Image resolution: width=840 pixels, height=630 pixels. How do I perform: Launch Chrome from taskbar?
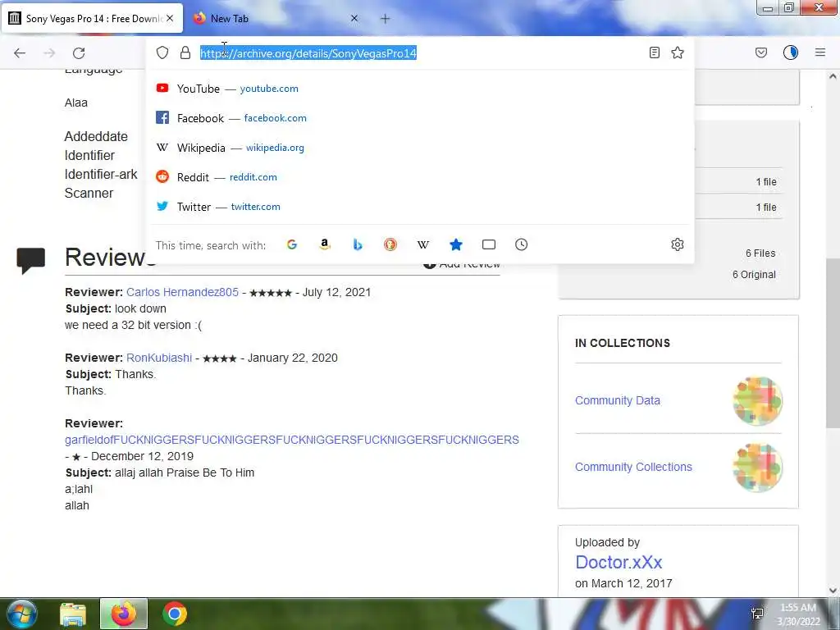point(175,614)
